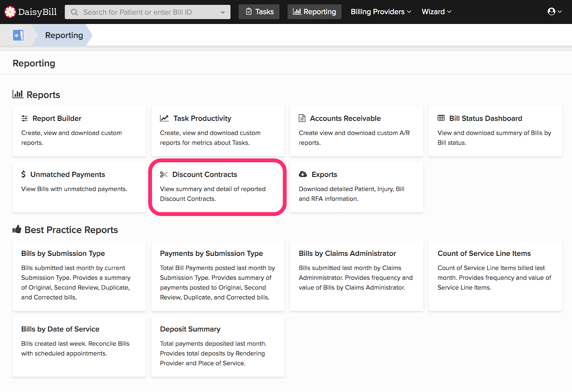
Task: Open the Bill Status Dashboard
Action: (495, 131)
